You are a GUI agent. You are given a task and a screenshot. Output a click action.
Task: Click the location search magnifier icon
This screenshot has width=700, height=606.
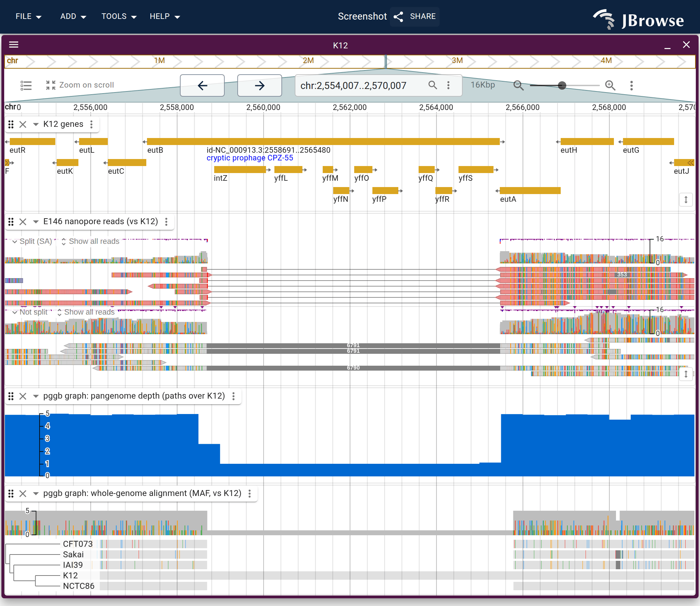coord(433,85)
